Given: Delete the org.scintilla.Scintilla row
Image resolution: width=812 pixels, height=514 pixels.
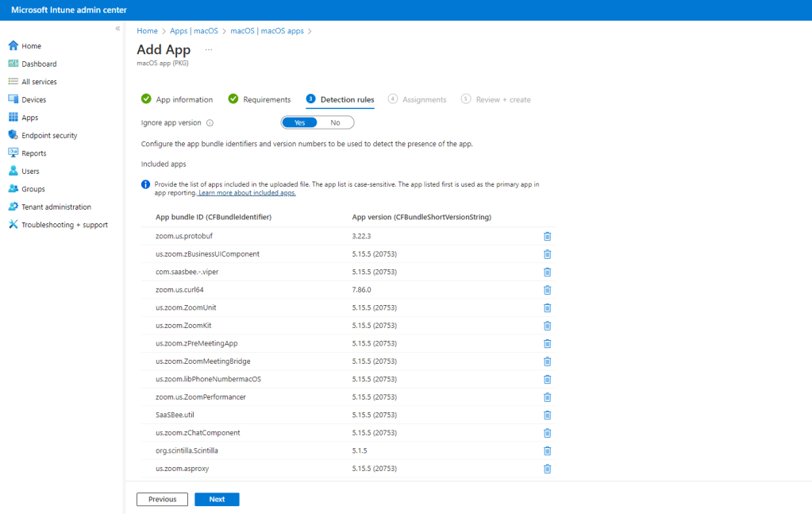Looking at the screenshot, I should click(x=547, y=450).
